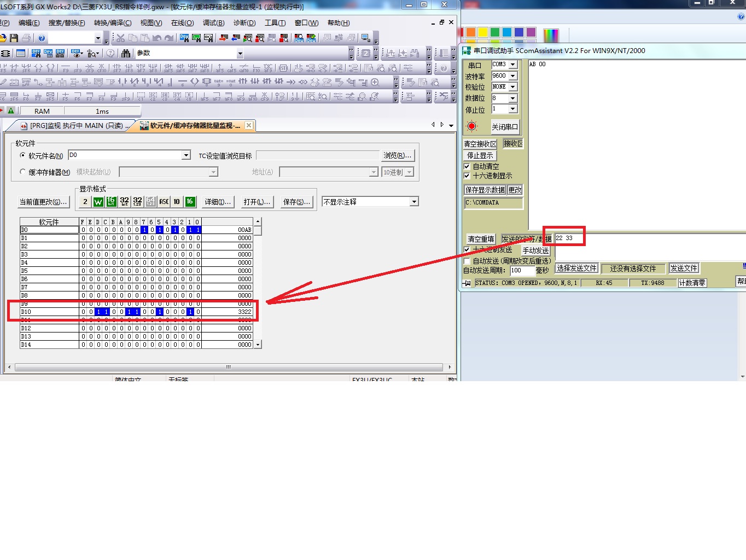Screen dimensions: 746x560
Task: Expand the 不显示注释 comment dropdown
Action: tap(414, 202)
